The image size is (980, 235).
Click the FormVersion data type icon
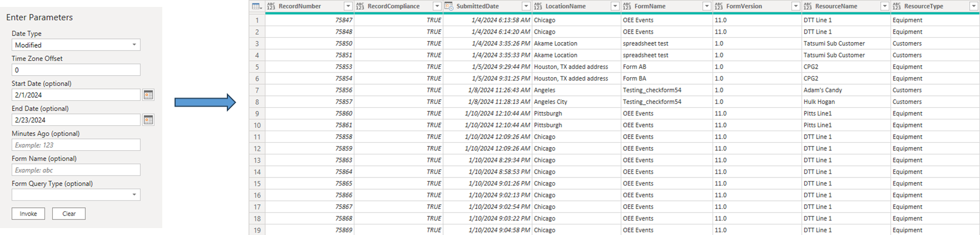point(718,6)
